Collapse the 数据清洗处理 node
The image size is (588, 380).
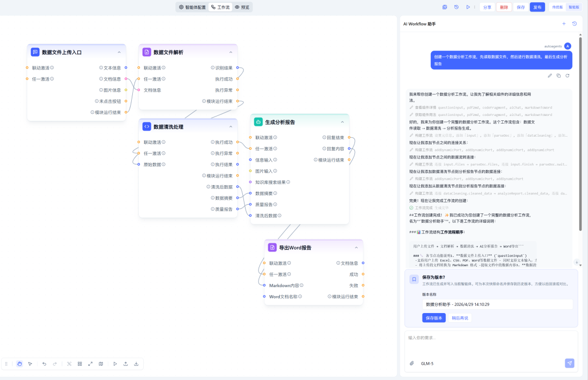click(231, 127)
